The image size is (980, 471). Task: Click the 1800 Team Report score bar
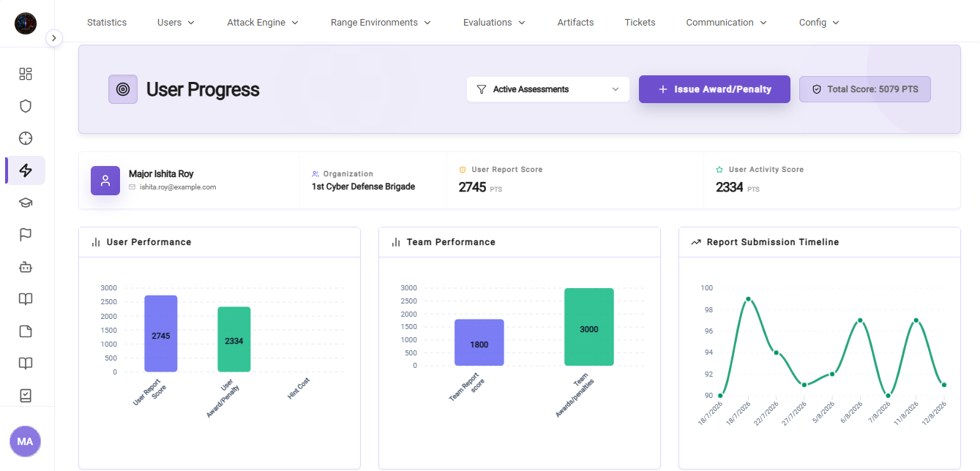[x=479, y=342]
